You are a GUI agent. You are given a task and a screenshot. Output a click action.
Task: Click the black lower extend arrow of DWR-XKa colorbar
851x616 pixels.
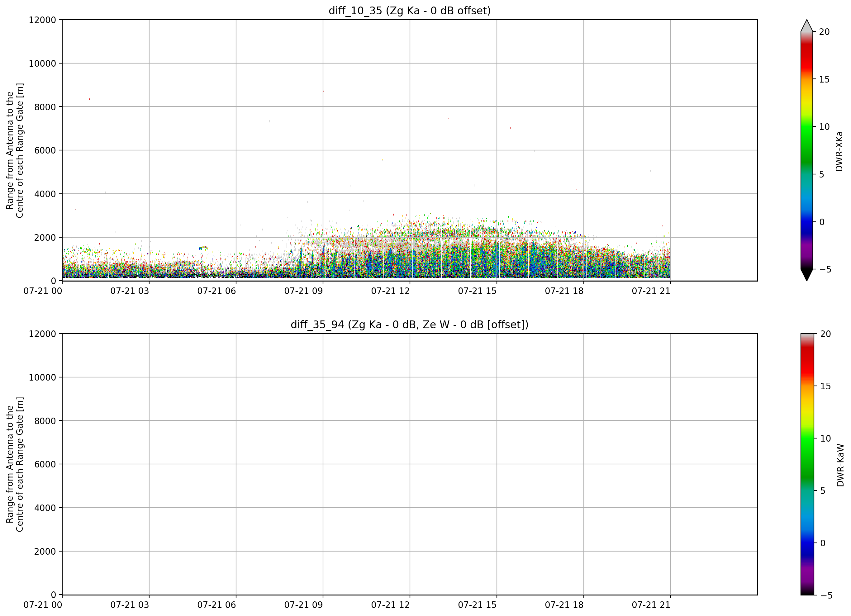pyautogui.click(x=807, y=275)
